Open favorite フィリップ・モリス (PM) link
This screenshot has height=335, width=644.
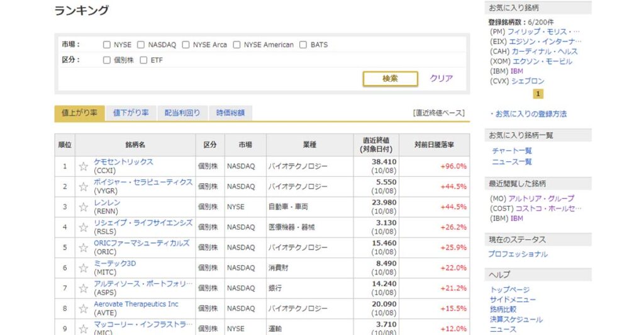click(543, 31)
